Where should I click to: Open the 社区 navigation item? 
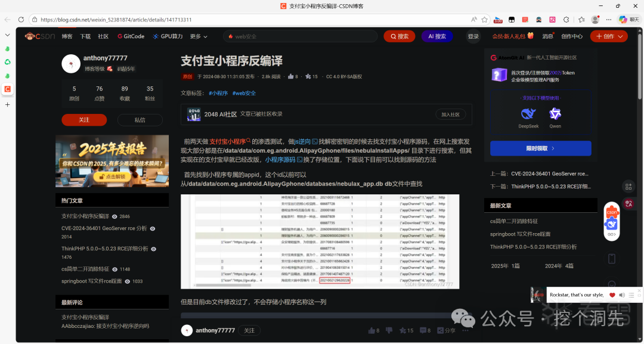[x=103, y=36]
